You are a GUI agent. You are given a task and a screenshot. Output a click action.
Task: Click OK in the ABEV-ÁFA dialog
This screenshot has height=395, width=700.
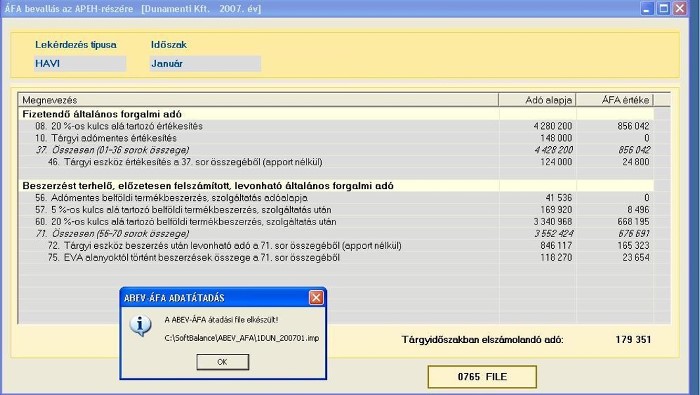tap(222, 362)
